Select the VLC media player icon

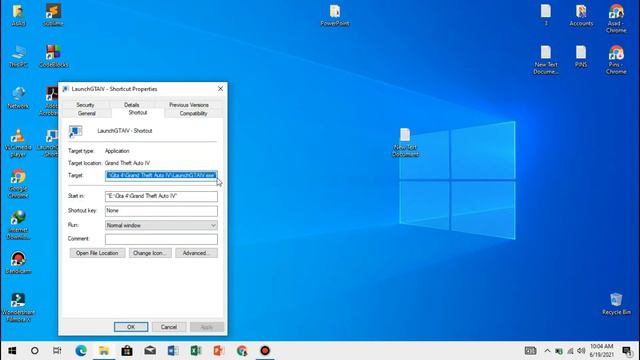coord(18,143)
